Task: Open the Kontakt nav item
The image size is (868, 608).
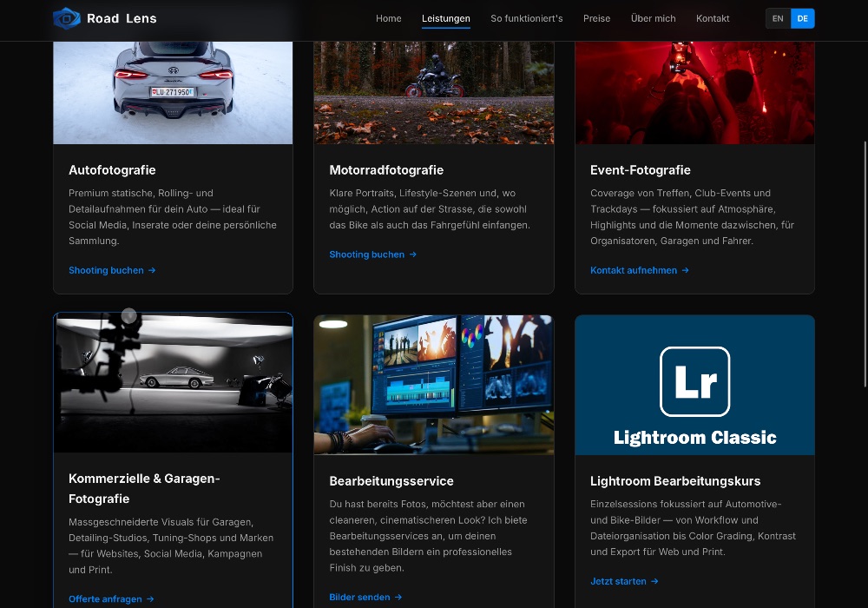Action: (x=713, y=18)
